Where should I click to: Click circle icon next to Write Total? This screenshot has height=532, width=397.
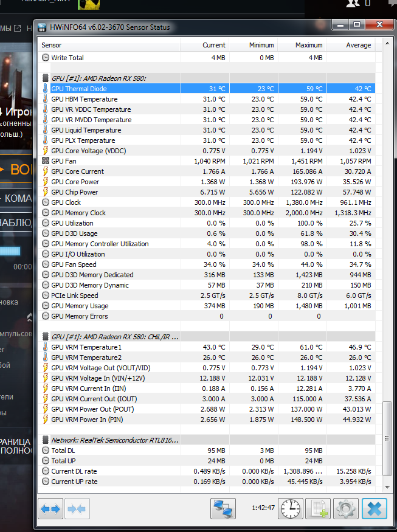[45, 58]
